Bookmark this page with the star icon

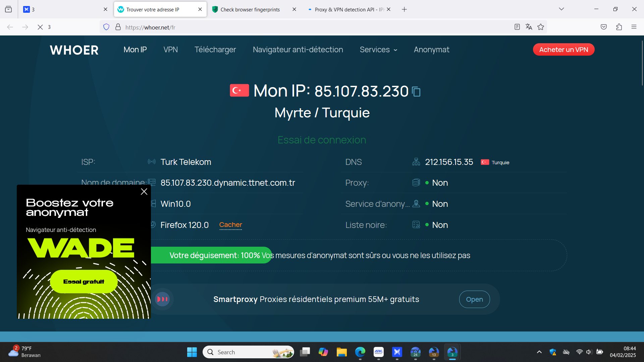[x=541, y=27]
